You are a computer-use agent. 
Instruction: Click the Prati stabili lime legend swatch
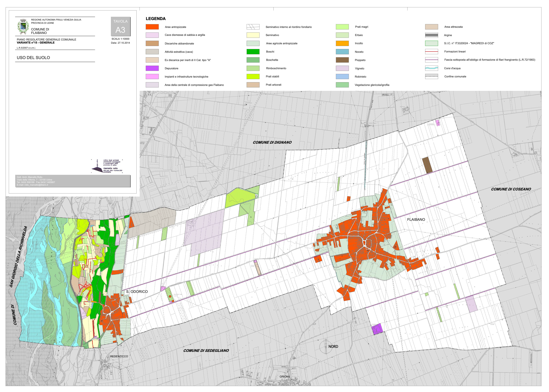pyautogui.click(x=253, y=76)
